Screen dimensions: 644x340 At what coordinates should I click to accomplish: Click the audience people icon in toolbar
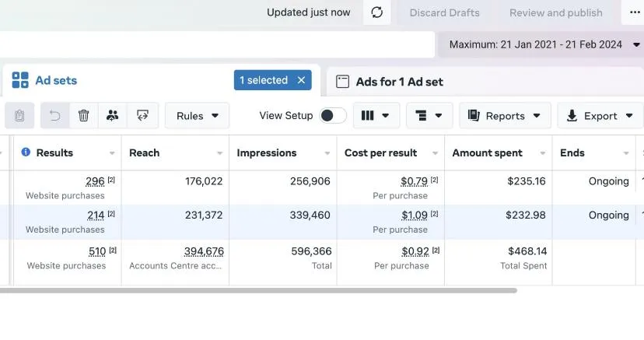click(x=113, y=116)
